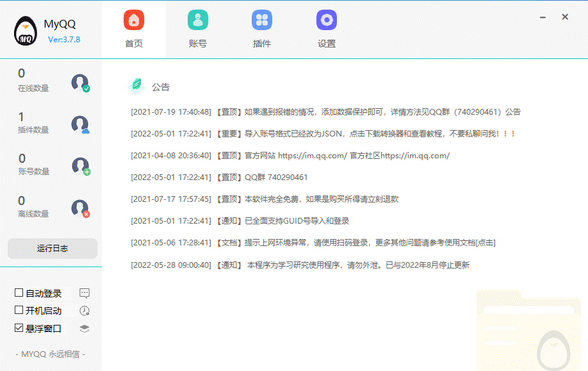Click the plugin count cloud avatar icon
588x371 pixels.
coord(81,125)
